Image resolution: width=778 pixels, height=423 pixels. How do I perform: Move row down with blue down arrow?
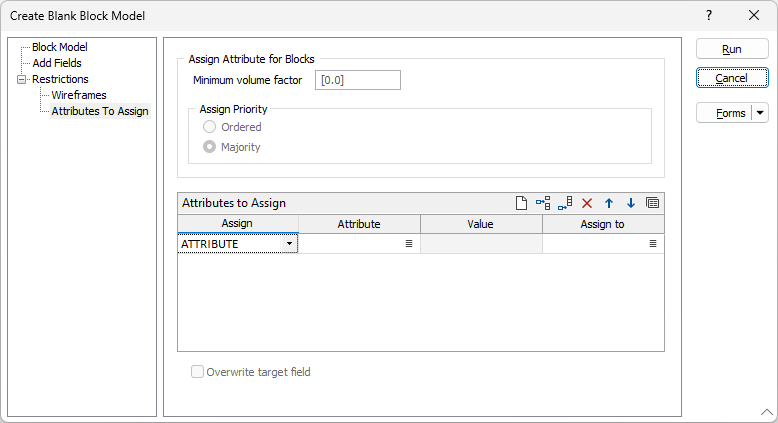pos(631,203)
